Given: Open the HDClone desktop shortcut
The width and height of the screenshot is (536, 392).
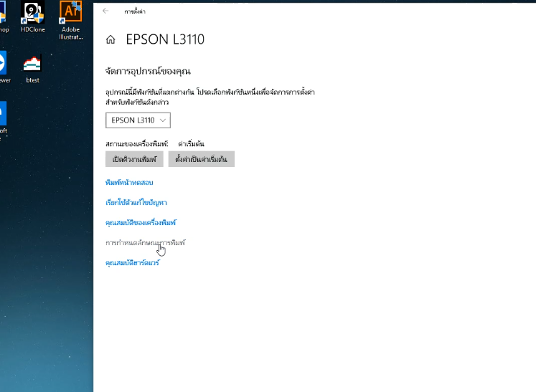Looking at the screenshot, I should [x=32, y=16].
